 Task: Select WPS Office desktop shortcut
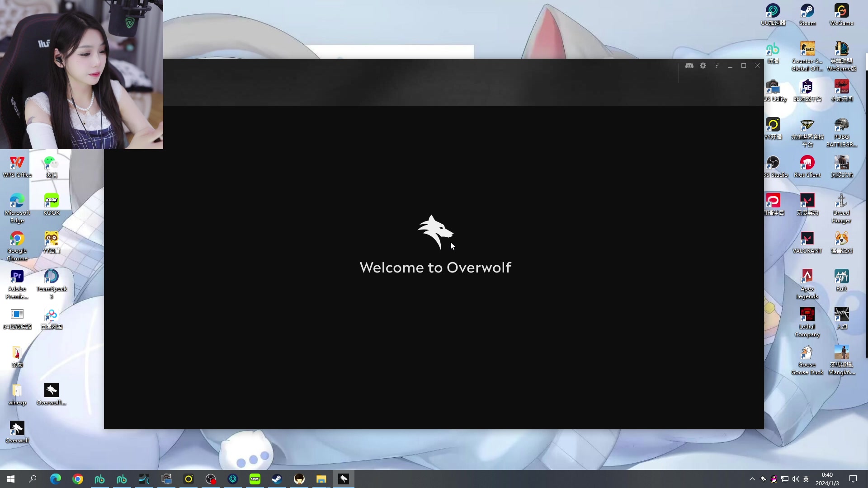17,166
